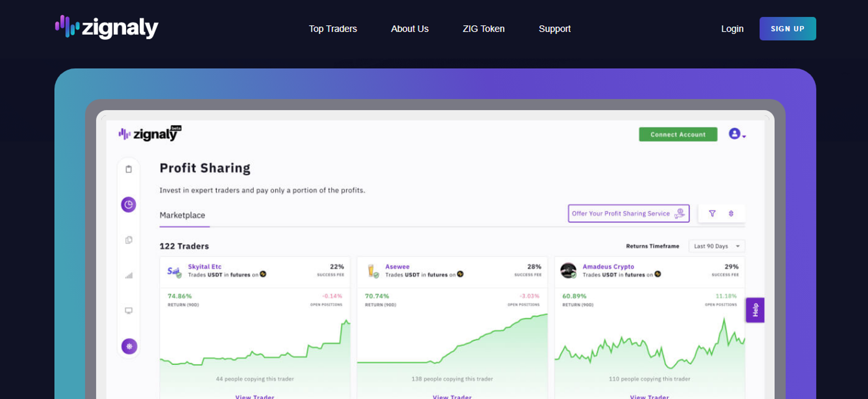The width and height of the screenshot is (868, 399).
Task: Open the clipboard icon in sidebar
Action: pyautogui.click(x=129, y=169)
